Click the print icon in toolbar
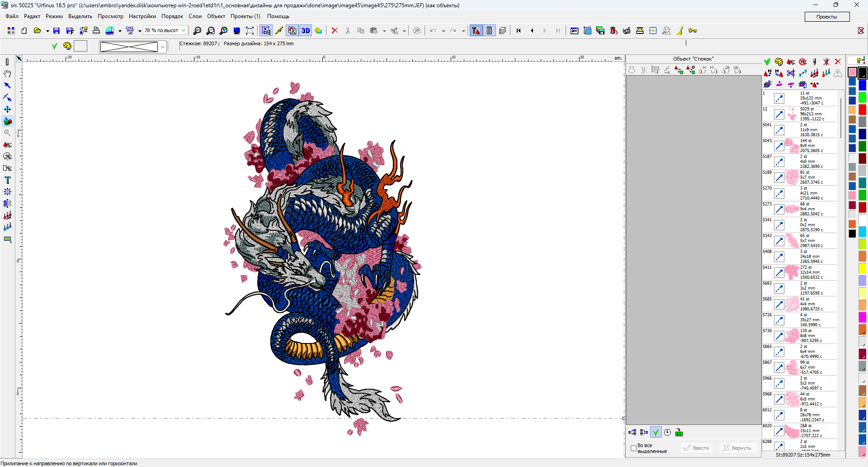The height and width of the screenshot is (467, 868). (x=96, y=31)
